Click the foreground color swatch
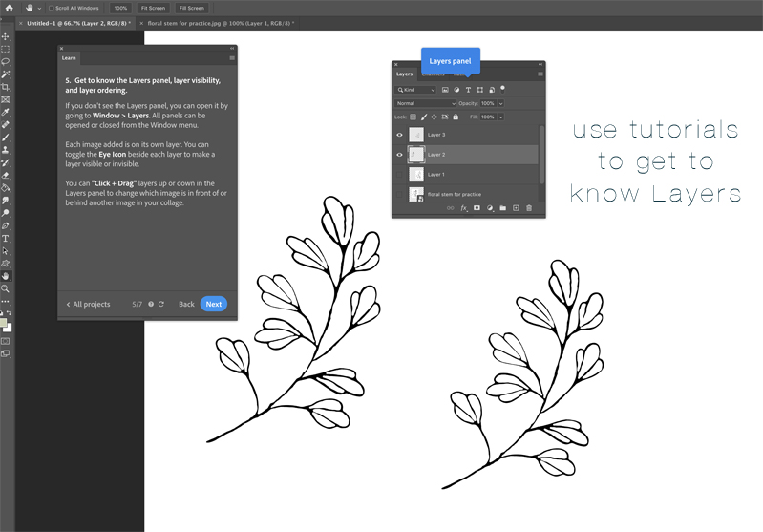This screenshot has height=532, width=763. tap(5, 322)
